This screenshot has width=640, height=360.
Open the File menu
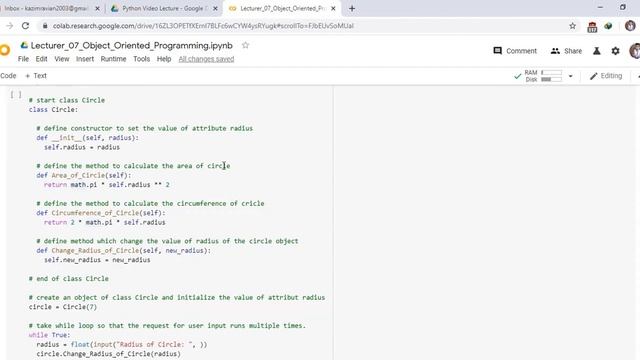23,59
